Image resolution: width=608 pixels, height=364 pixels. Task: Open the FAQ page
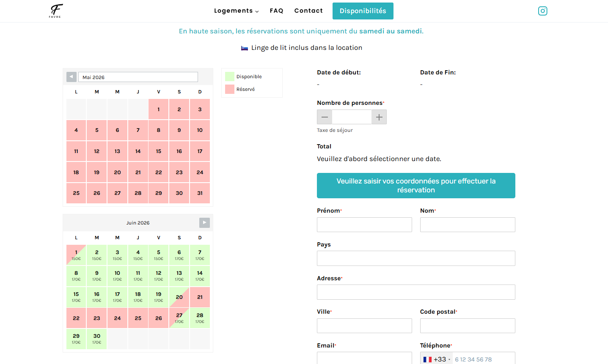click(276, 11)
